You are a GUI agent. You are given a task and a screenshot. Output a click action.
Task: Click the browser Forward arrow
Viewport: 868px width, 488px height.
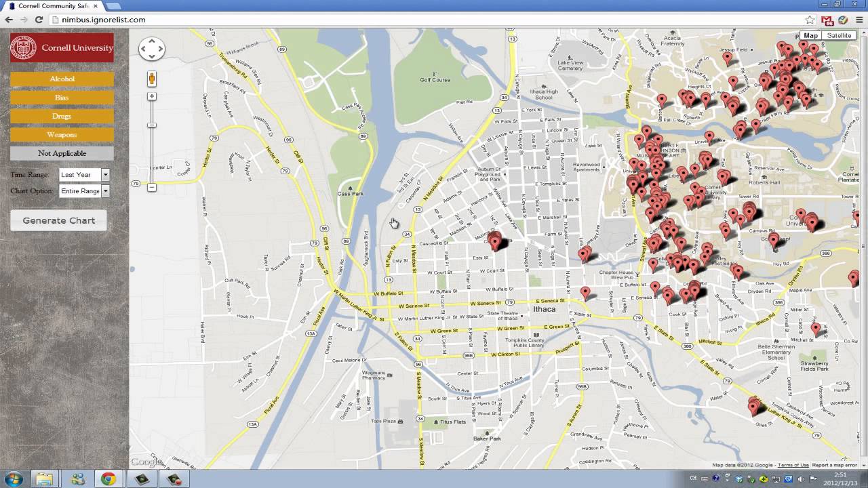tap(24, 20)
